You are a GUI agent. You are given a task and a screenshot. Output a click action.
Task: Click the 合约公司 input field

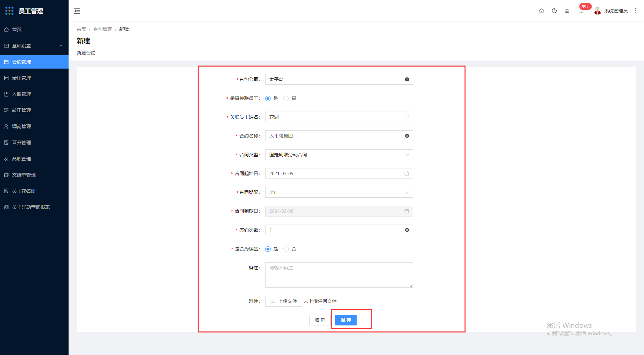[x=339, y=79]
